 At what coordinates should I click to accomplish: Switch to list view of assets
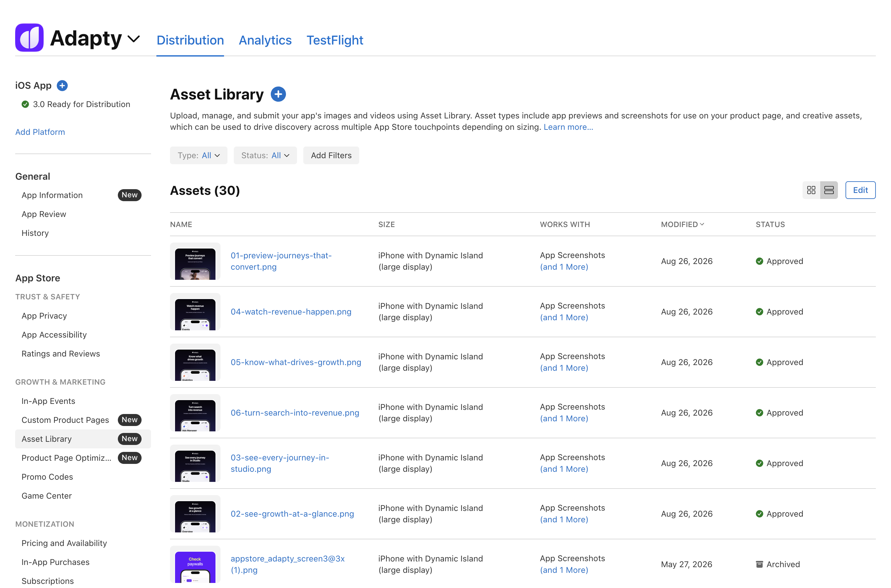(828, 190)
